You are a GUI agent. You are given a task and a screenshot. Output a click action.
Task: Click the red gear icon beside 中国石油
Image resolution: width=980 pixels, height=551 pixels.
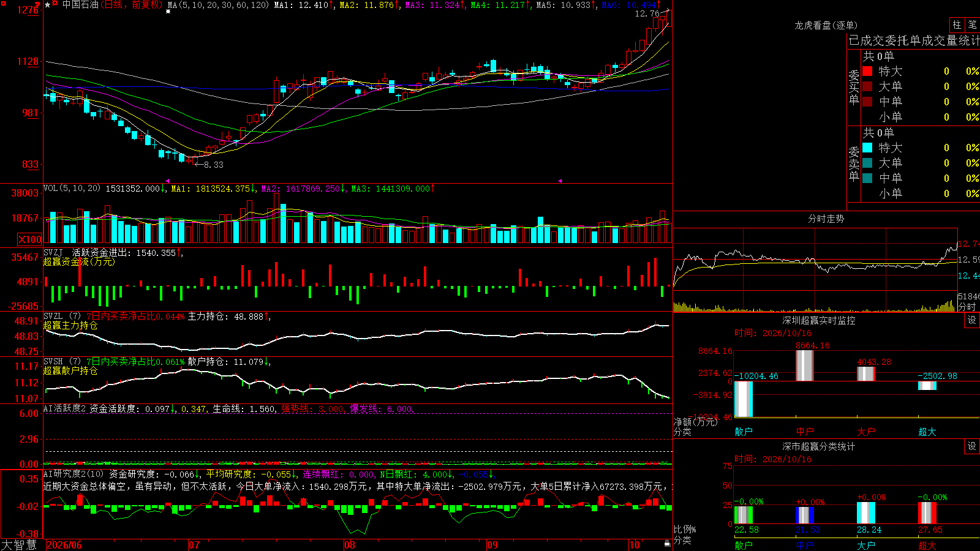point(55,4)
